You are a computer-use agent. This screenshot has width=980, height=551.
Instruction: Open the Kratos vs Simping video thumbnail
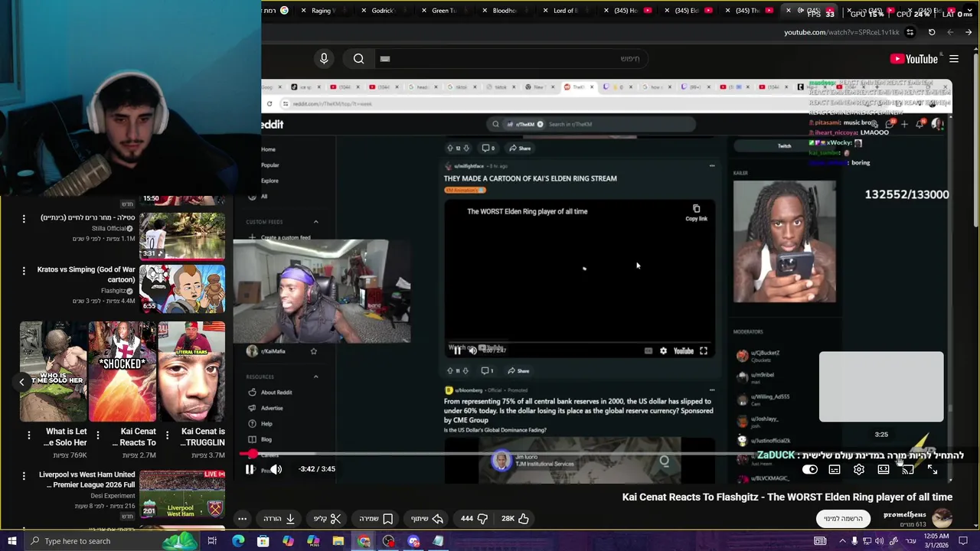click(x=182, y=289)
